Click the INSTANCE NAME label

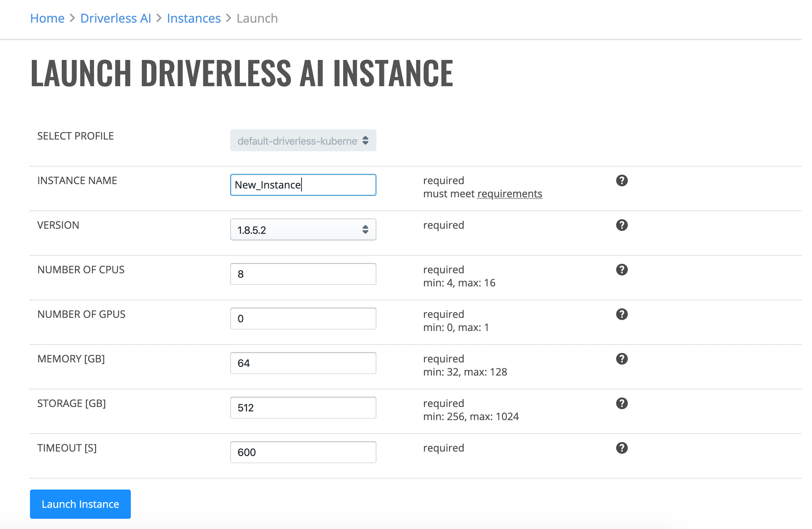pyautogui.click(x=77, y=180)
